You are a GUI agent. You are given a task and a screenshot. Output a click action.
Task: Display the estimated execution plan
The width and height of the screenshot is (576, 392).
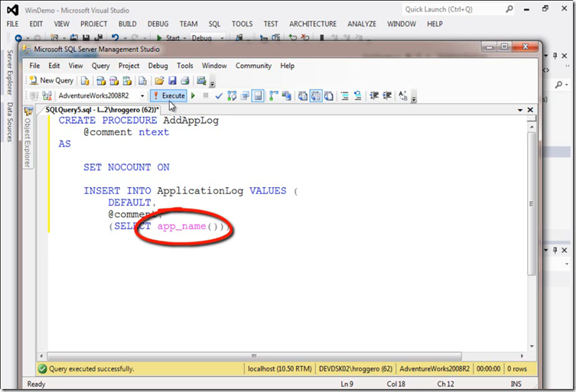click(232, 96)
